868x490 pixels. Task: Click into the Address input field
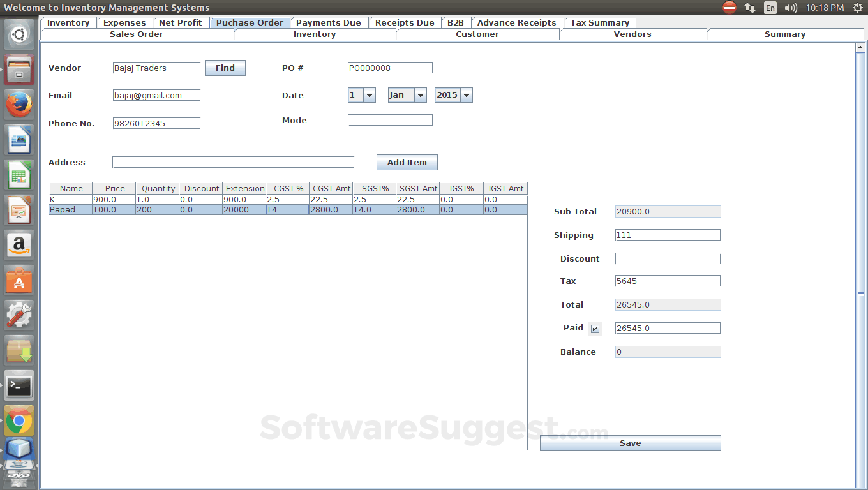tap(233, 162)
